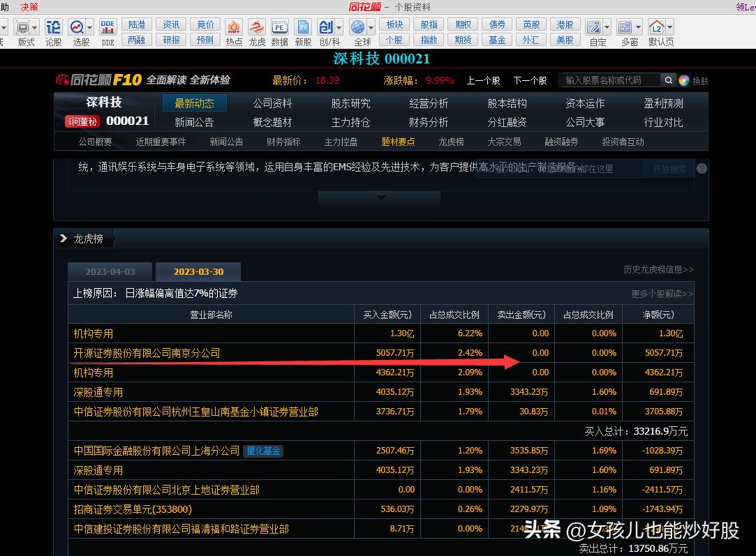Expand the 创/科 dropdown arrow
This screenshot has height=556, width=756.
(339, 28)
